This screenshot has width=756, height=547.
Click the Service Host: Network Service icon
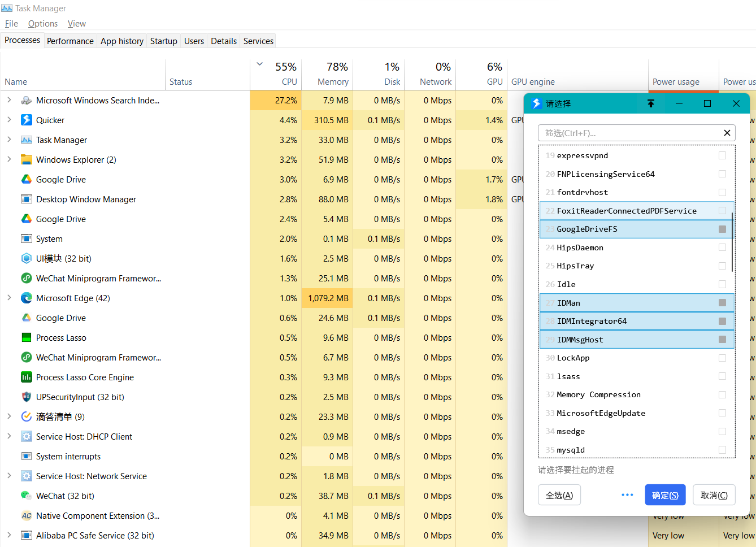click(27, 476)
